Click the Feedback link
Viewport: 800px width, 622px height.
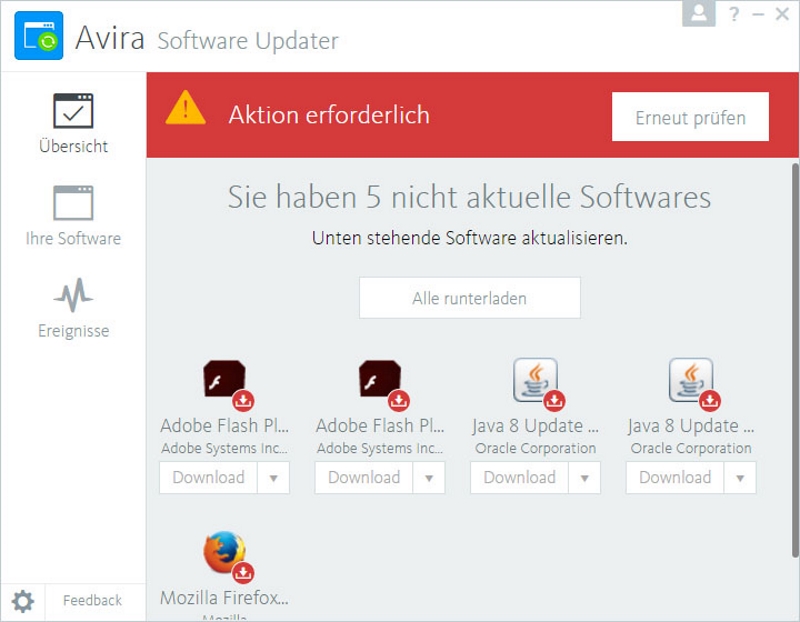92,601
